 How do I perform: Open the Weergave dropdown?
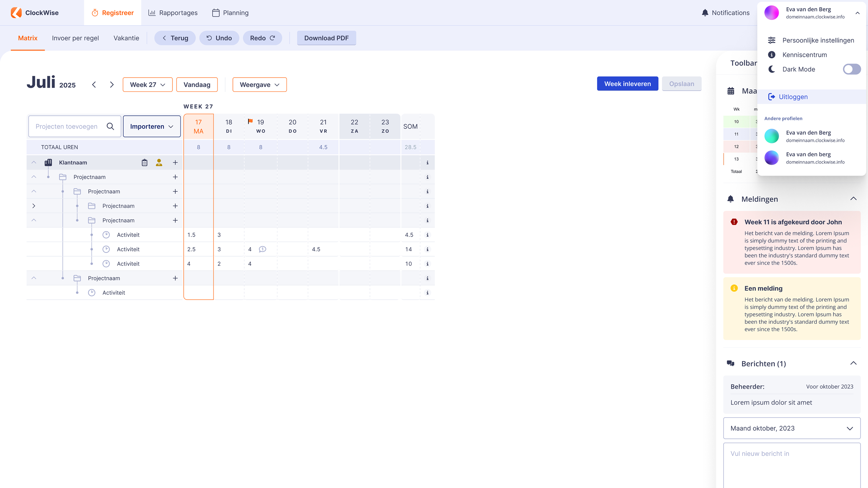(x=259, y=85)
